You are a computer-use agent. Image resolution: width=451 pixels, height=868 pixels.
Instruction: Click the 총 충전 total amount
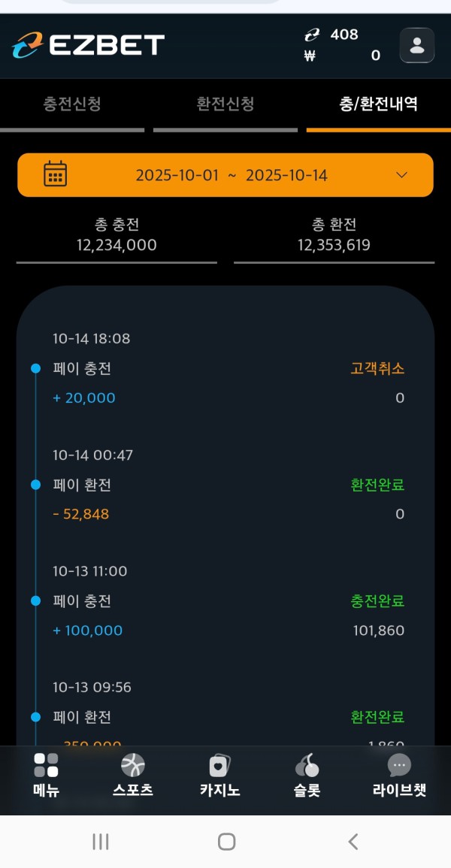117,245
